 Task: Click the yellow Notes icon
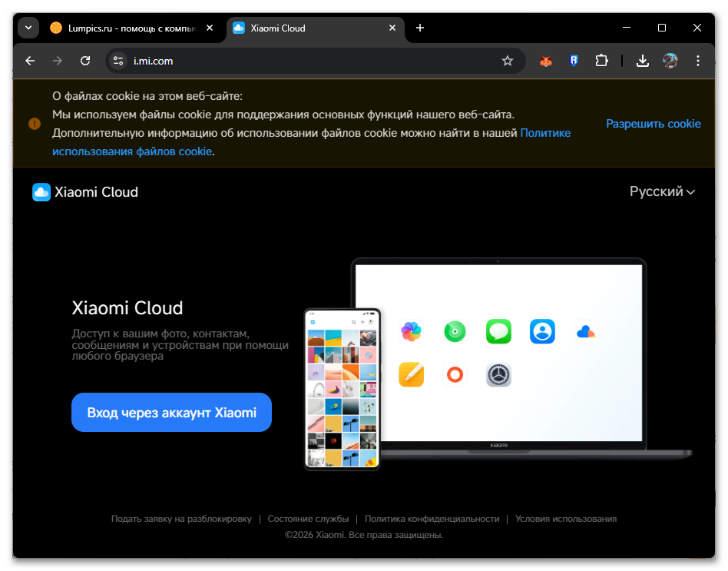pyautogui.click(x=411, y=374)
